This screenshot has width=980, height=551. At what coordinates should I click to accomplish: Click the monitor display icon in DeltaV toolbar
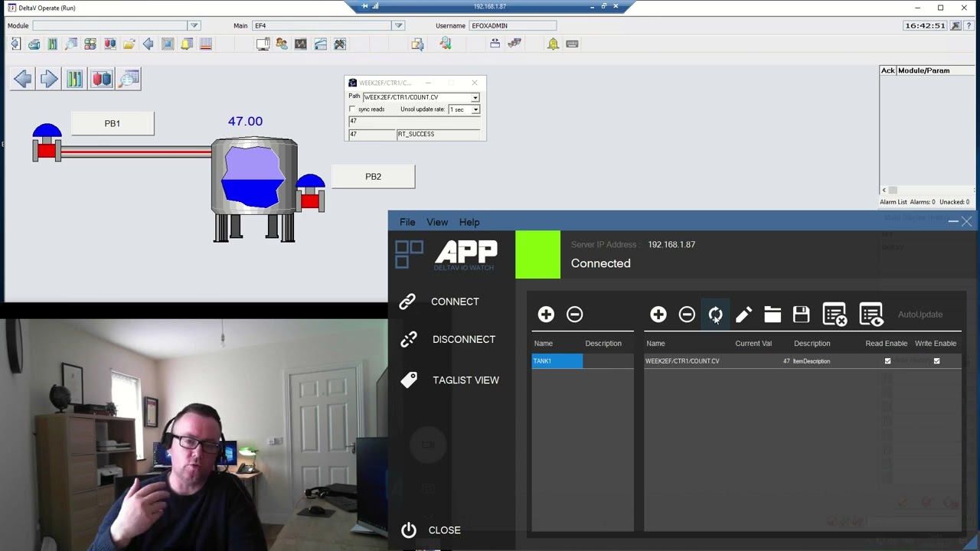tap(263, 44)
